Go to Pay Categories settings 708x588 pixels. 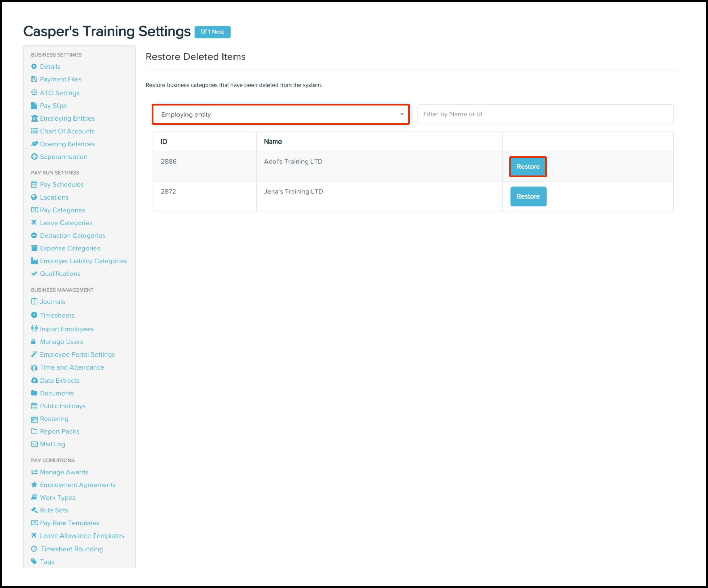pyautogui.click(x=62, y=210)
